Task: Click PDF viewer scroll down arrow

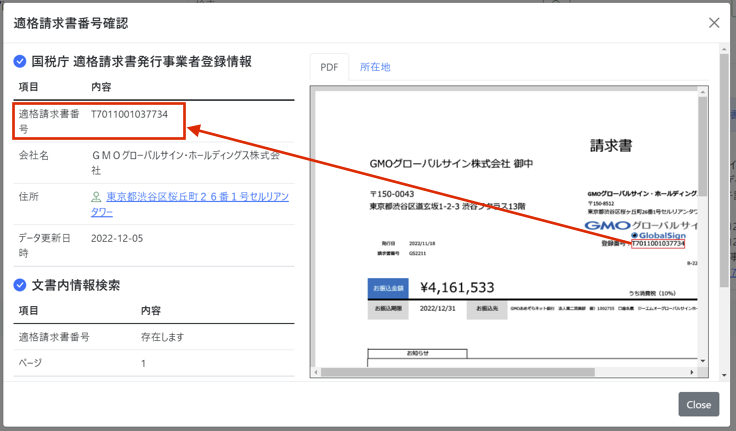Action: (702, 361)
